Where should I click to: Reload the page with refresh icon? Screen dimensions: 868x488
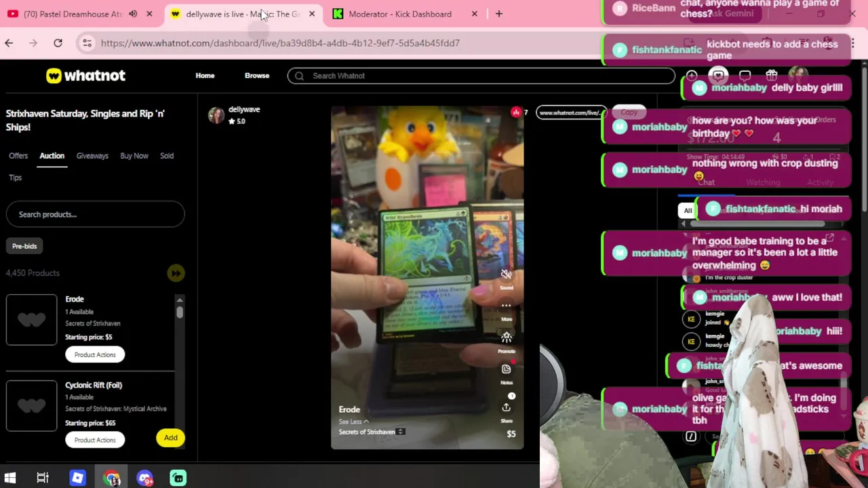pyautogui.click(x=58, y=43)
